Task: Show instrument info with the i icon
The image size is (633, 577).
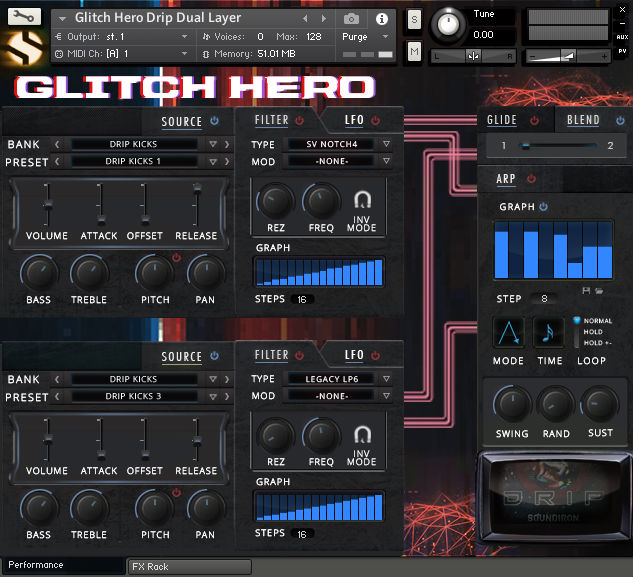Action: coord(381,19)
